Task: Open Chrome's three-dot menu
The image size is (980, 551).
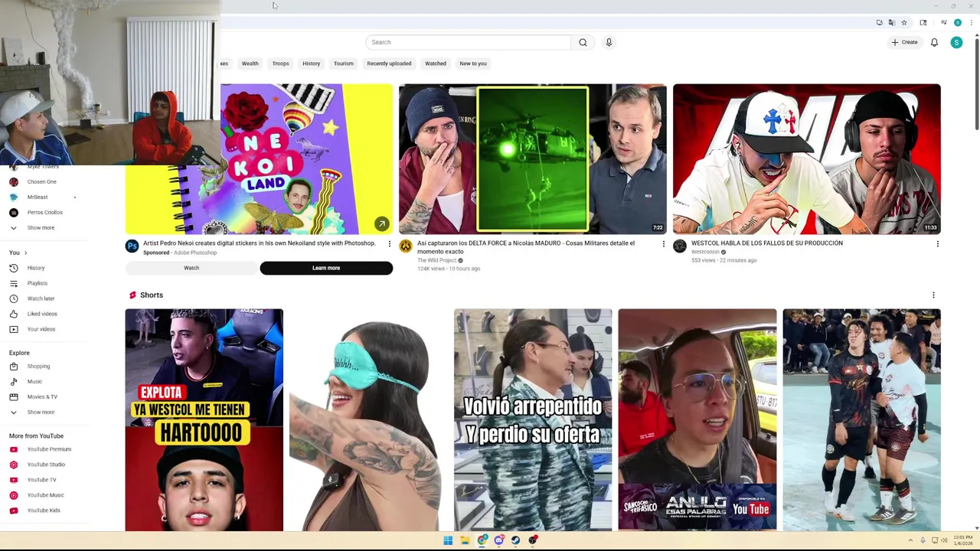Action: point(970,23)
